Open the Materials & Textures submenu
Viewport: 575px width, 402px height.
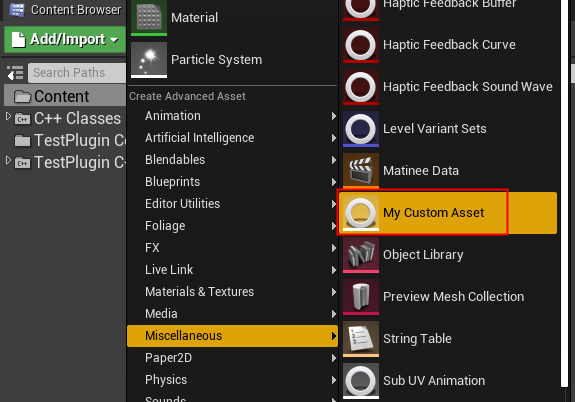(x=232, y=292)
